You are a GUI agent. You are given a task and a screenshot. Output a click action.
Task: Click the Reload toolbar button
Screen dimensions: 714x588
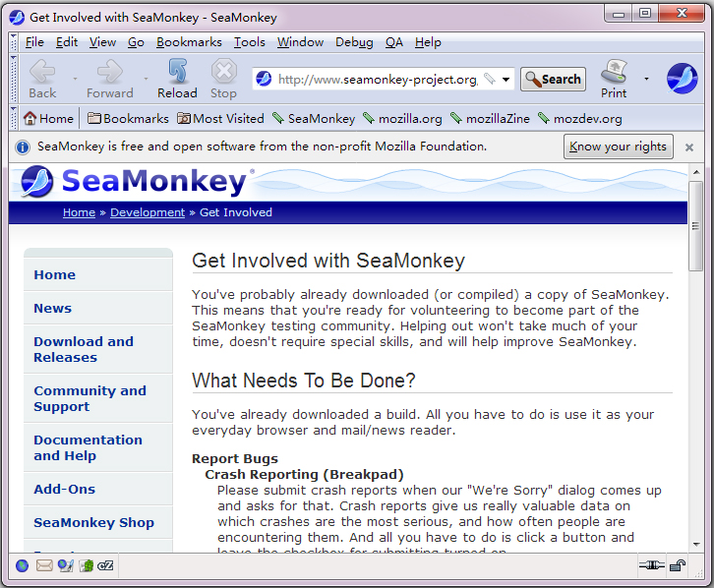click(177, 79)
